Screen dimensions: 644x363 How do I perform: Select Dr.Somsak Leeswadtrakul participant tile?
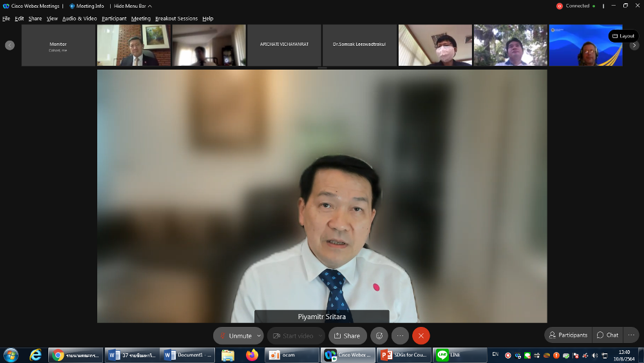click(x=359, y=44)
